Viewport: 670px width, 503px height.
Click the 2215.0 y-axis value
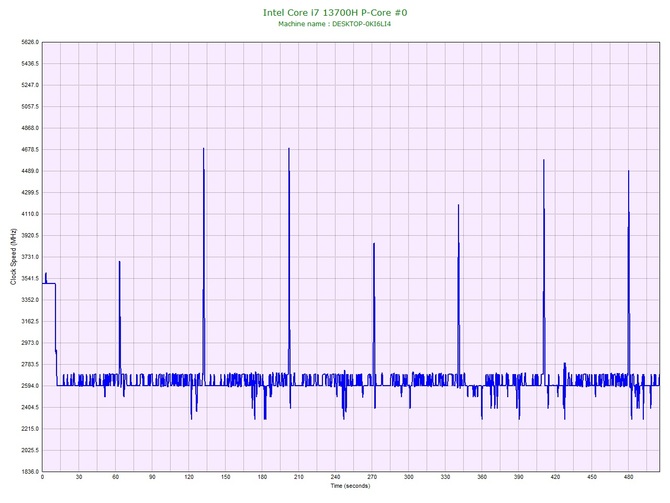coord(30,429)
